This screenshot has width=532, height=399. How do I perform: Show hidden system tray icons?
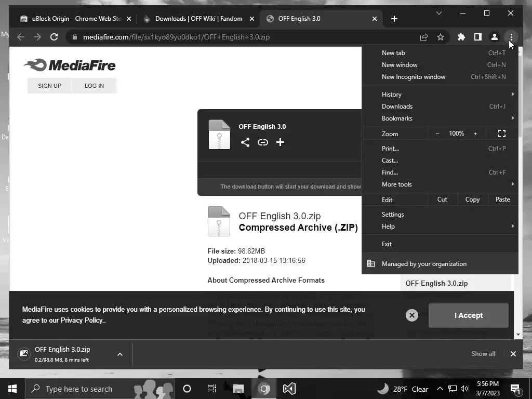(440, 389)
